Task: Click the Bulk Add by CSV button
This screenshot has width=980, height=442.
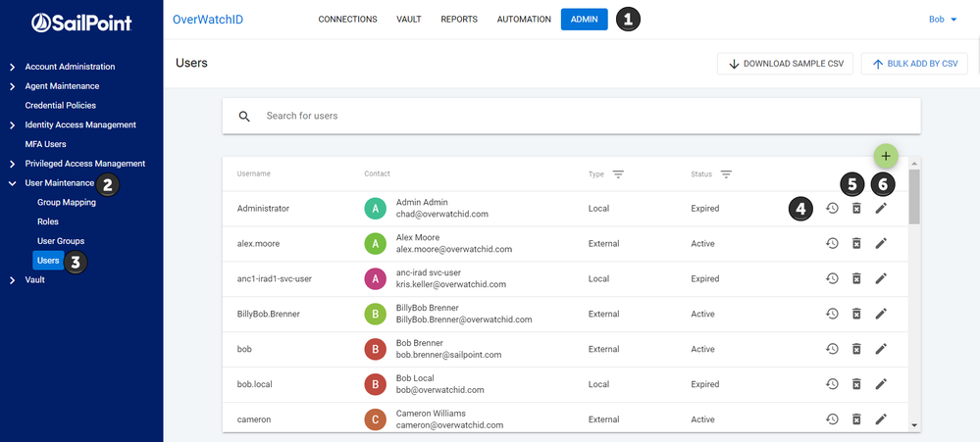Action: coord(914,64)
